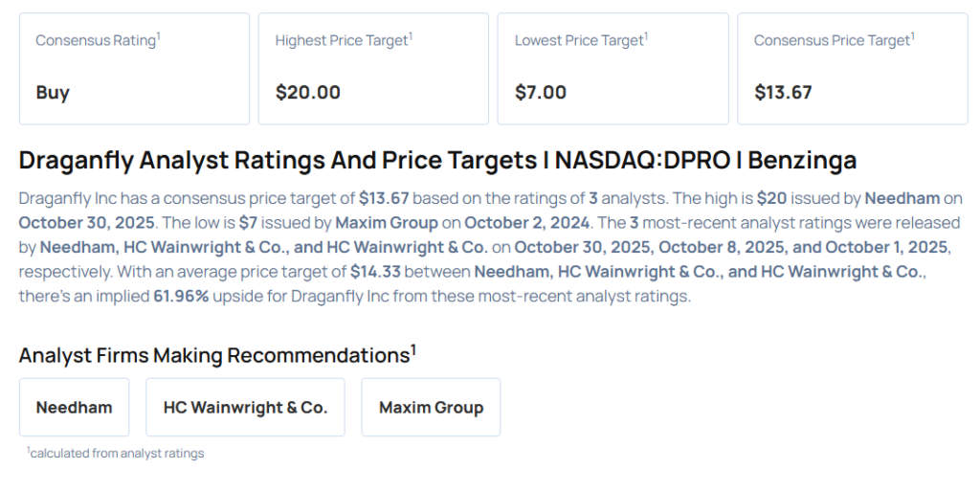
Task: Select the $7.00 lowest target value
Action: pos(541,93)
